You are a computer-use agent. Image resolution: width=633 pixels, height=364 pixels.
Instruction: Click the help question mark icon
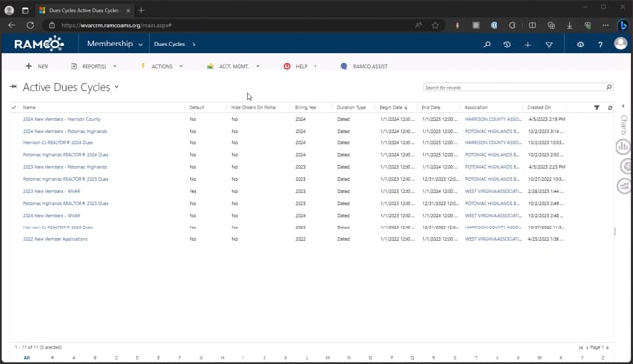600,45
